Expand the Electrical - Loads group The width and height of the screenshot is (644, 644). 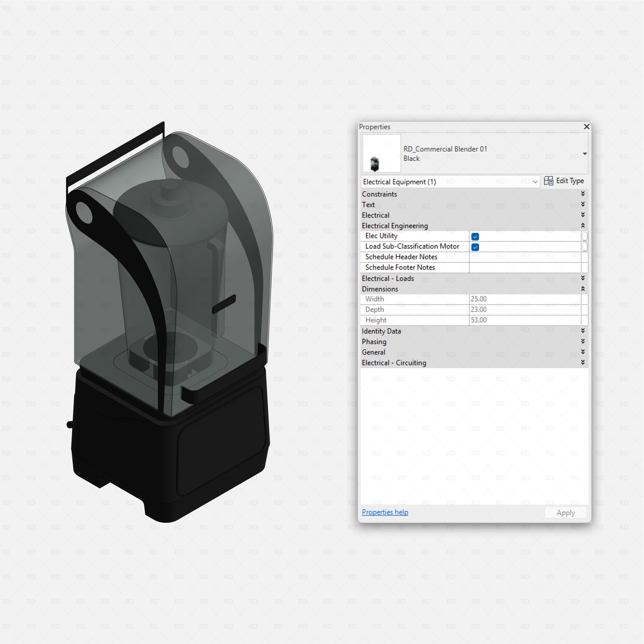tap(582, 278)
